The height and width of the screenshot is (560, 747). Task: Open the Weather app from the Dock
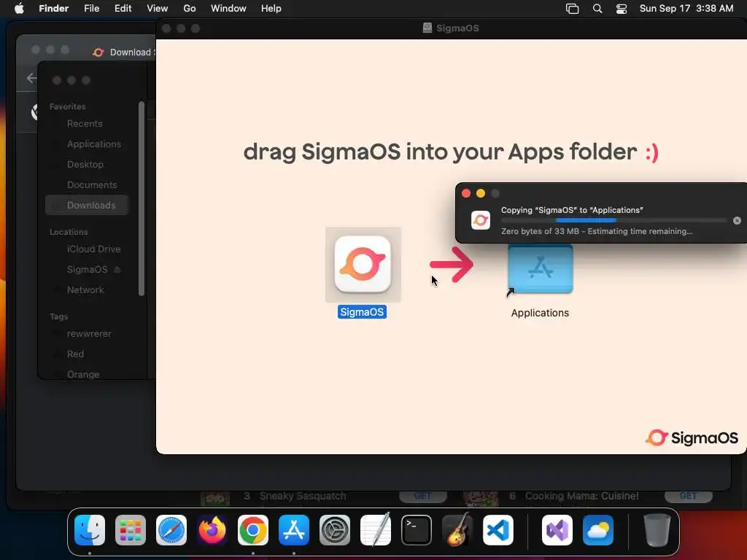coord(598,530)
